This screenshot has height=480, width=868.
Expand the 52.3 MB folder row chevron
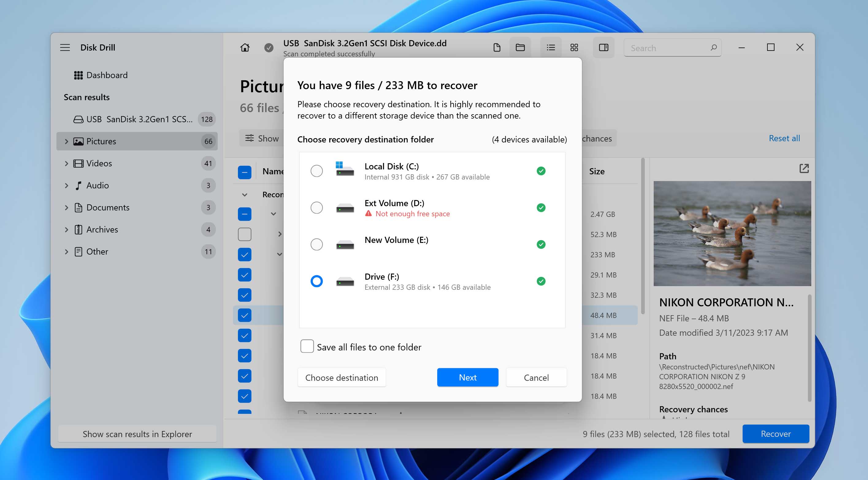pos(279,234)
